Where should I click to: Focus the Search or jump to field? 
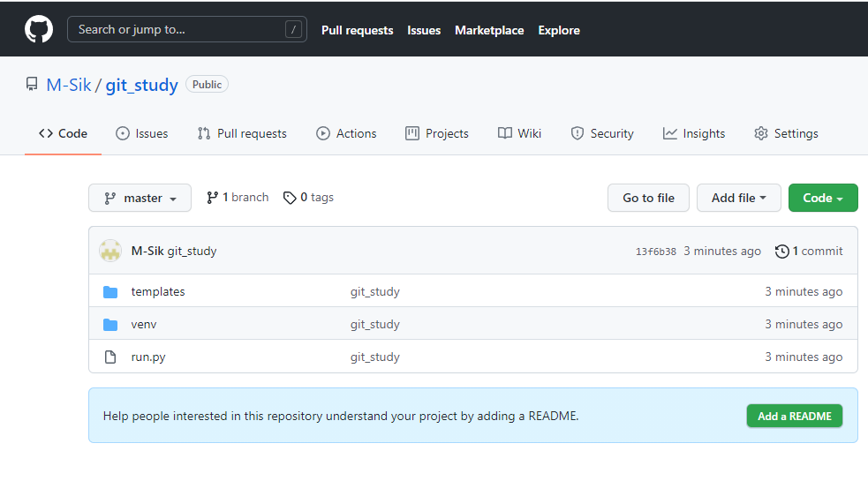(x=186, y=29)
